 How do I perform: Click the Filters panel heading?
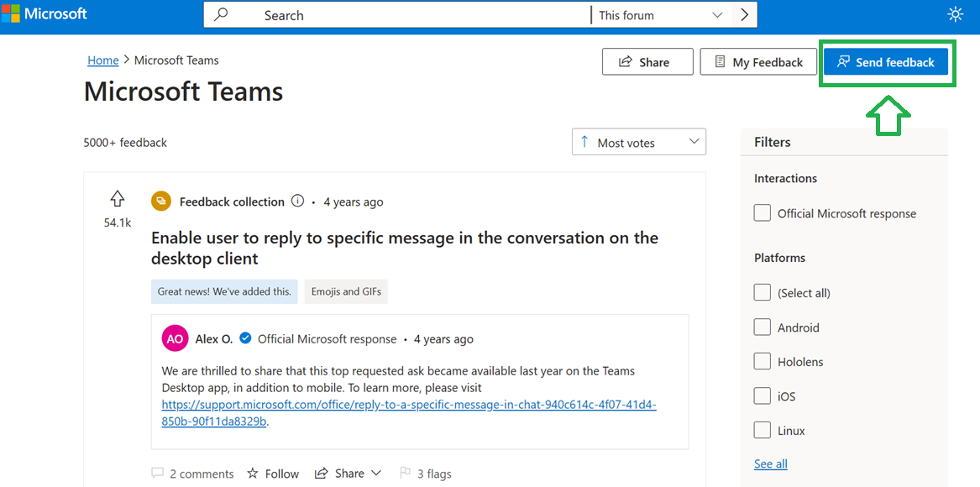pos(773,142)
